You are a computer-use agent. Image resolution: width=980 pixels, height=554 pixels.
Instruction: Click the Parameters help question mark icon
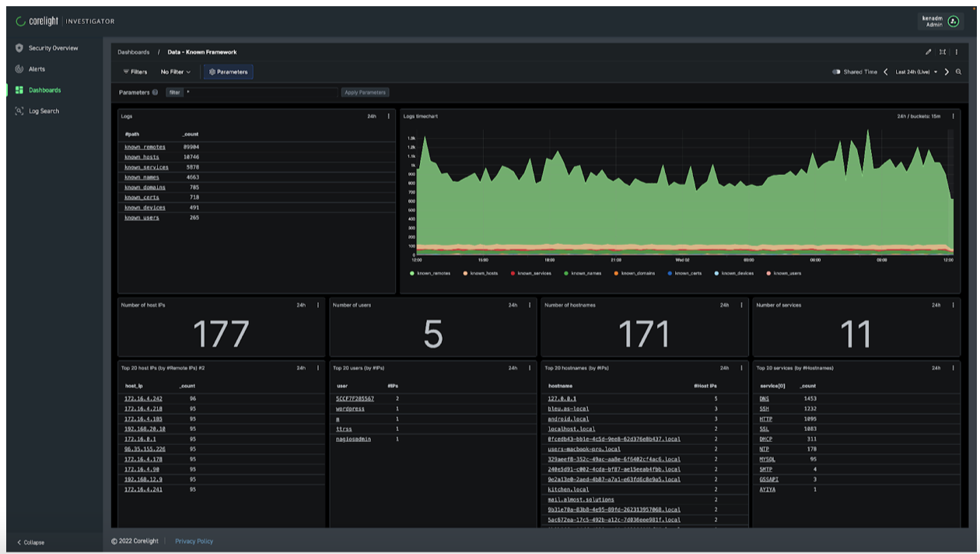coord(156,93)
